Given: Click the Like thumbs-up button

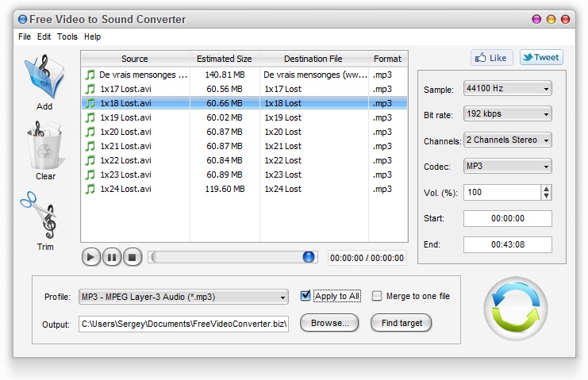Looking at the screenshot, I should (492, 58).
